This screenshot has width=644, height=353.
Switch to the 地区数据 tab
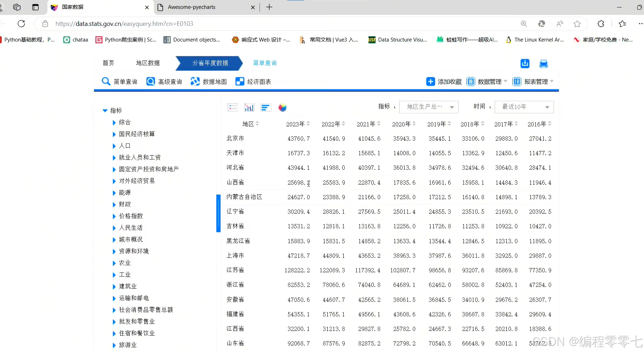coord(148,63)
